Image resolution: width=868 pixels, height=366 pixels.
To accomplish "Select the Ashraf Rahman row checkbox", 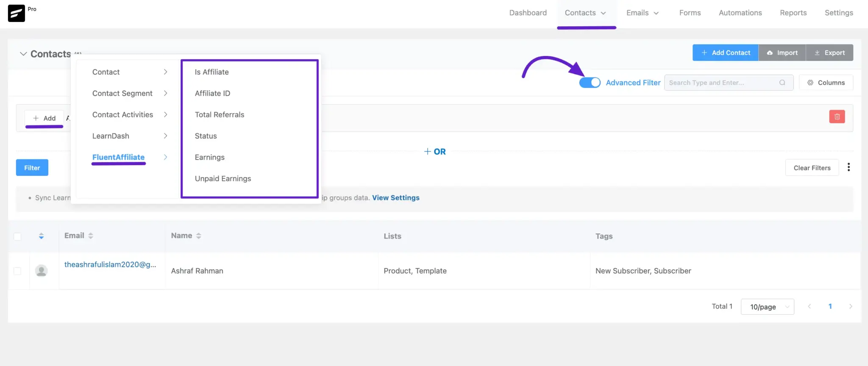I will pyautogui.click(x=17, y=271).
